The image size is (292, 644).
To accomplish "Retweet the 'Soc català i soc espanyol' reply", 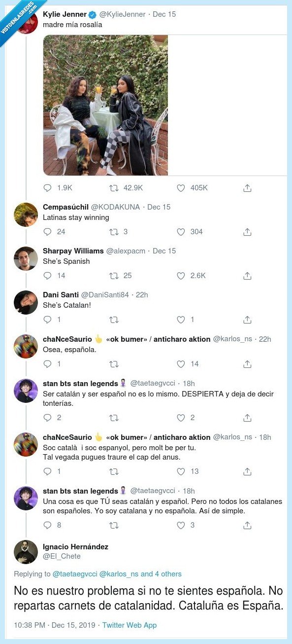I will click(x=114, y=471).
